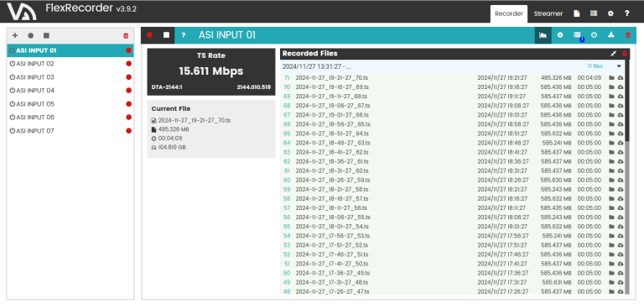This screenshot has height=304, width=644.
Task: Upload file 2024-11-27_18-16-27_57.ts to cloud
Action: [621, 199]
